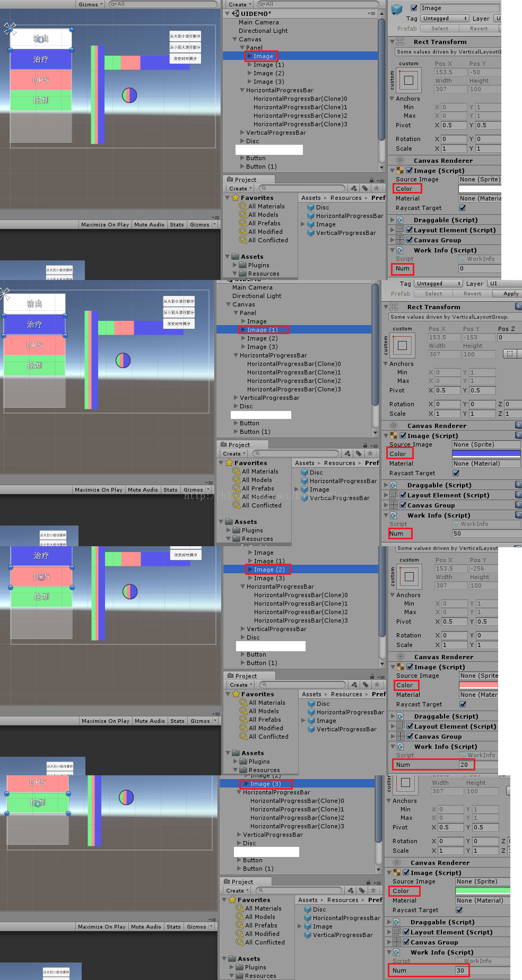Disable Canvas Group checkbox in Num 50 capture

tap(403, 505)
